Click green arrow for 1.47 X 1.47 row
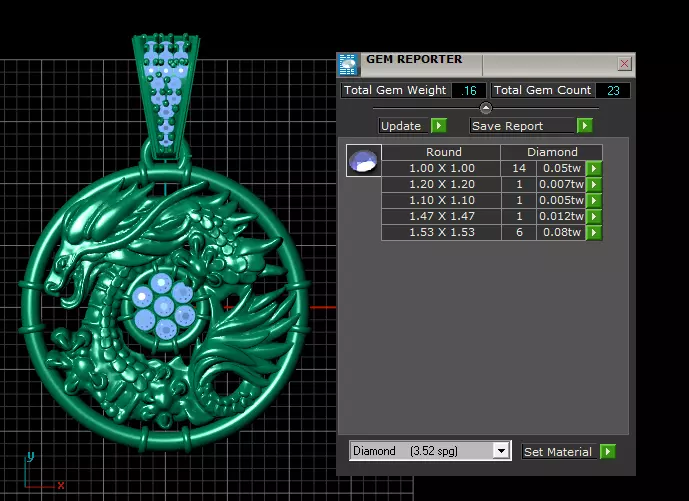Image resolution: width=689 pixels, height=501 pixels. point(594,216)
